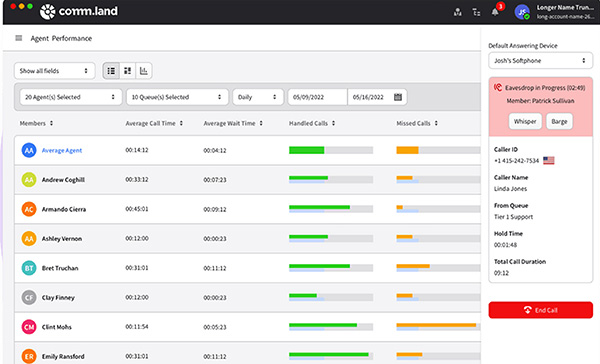The width and height of the screenshot is (600, 364).
Task: Click Member: Patrick Sullivan text
Action: coord(540,101)
